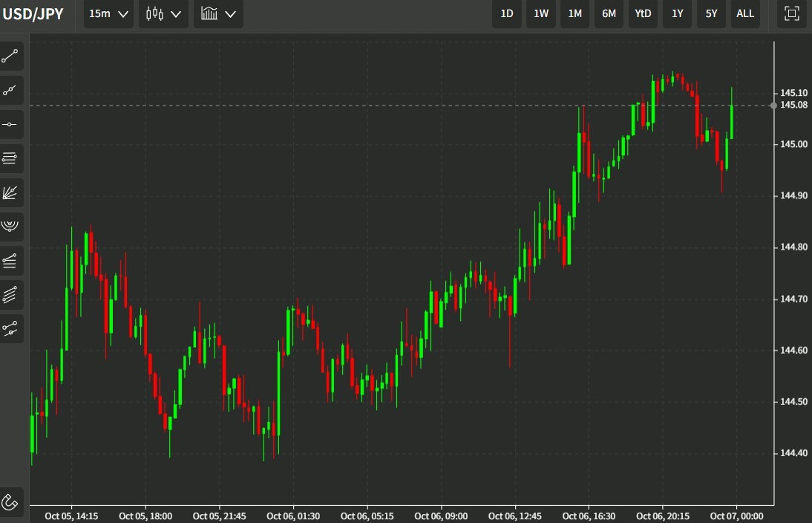
Task: Select the horizontal line tool
Action: [10, 124]
